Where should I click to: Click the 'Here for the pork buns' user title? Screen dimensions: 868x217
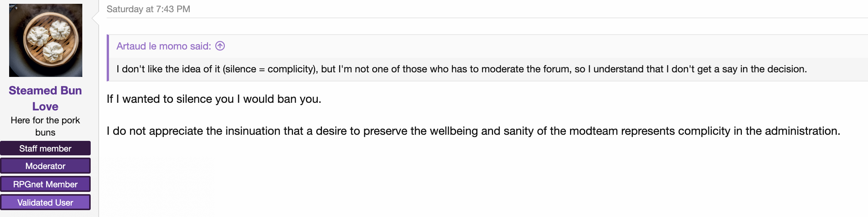click(x=45, y=126)
